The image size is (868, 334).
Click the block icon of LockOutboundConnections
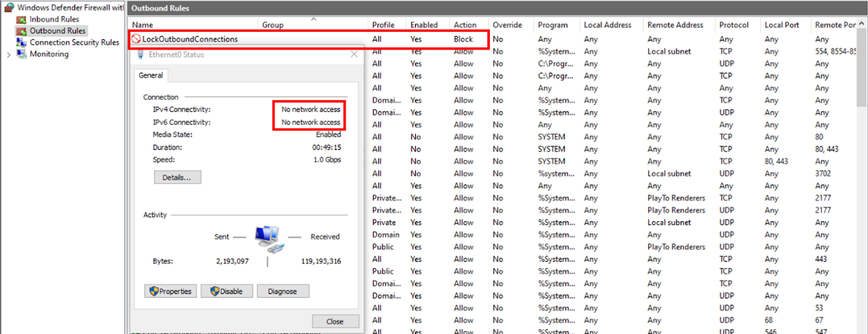135,39
